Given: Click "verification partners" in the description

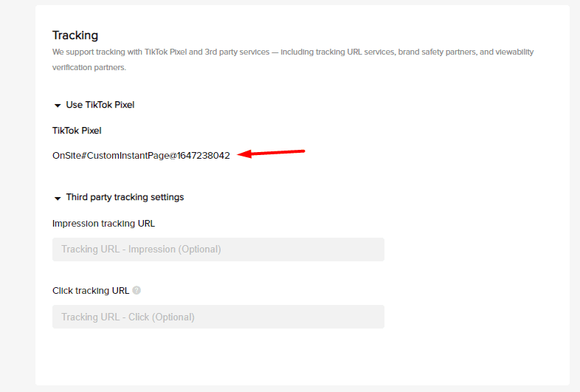Looking at the screenshot, I should (89, 67).
